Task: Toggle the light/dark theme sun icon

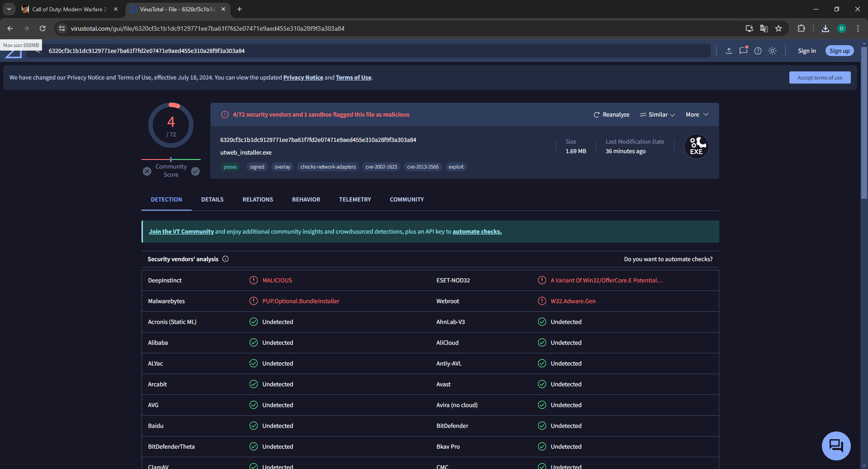Action: (x=773, y=51)
